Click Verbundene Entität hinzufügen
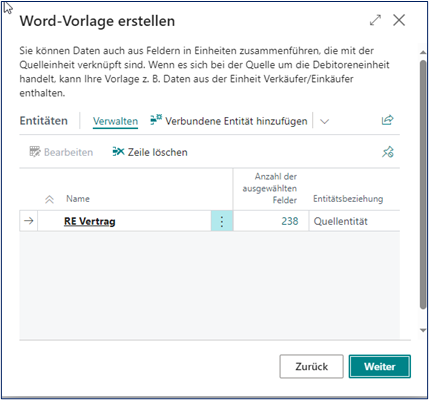 click(x=229, y=121)
